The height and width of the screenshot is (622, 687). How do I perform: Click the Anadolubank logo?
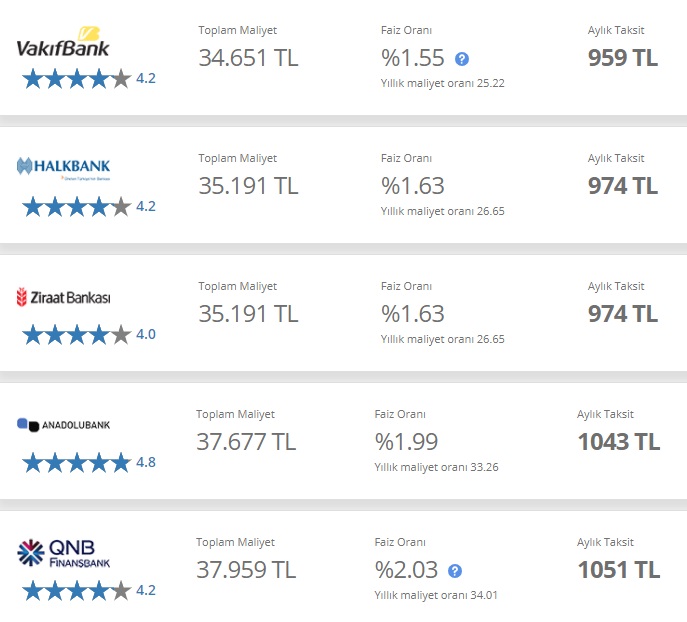click(63, 424)
